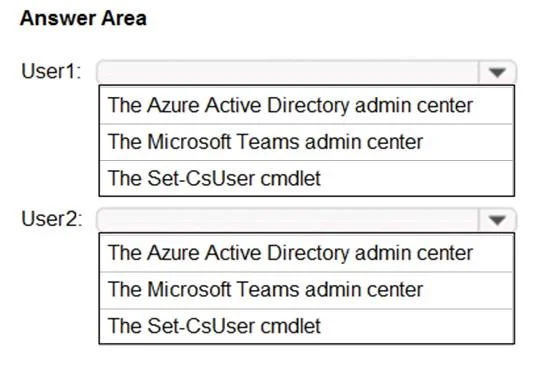
Task: Pick the last option in User2's list
Action: pyautogui.click(x=307, y=326)
